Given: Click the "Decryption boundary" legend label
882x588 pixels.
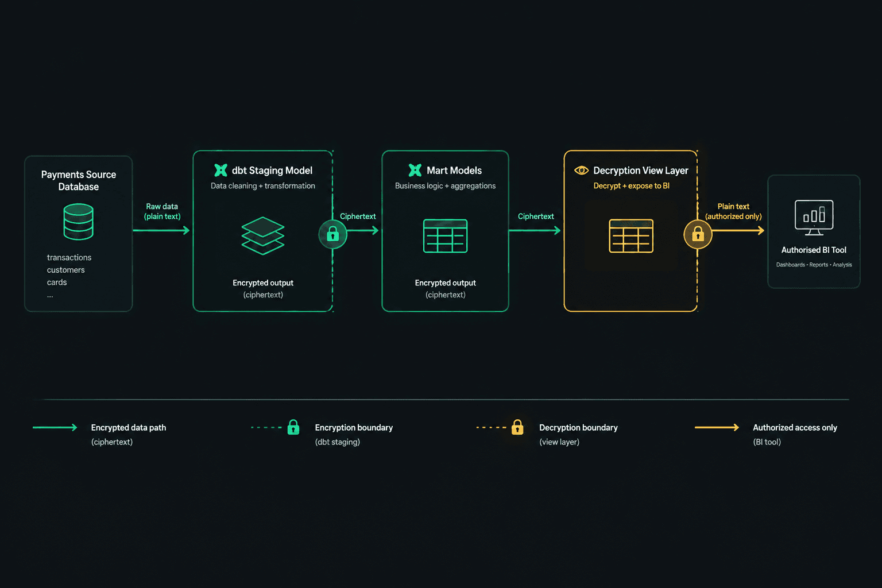Looking at the screenshot, I should pos(578,427).
